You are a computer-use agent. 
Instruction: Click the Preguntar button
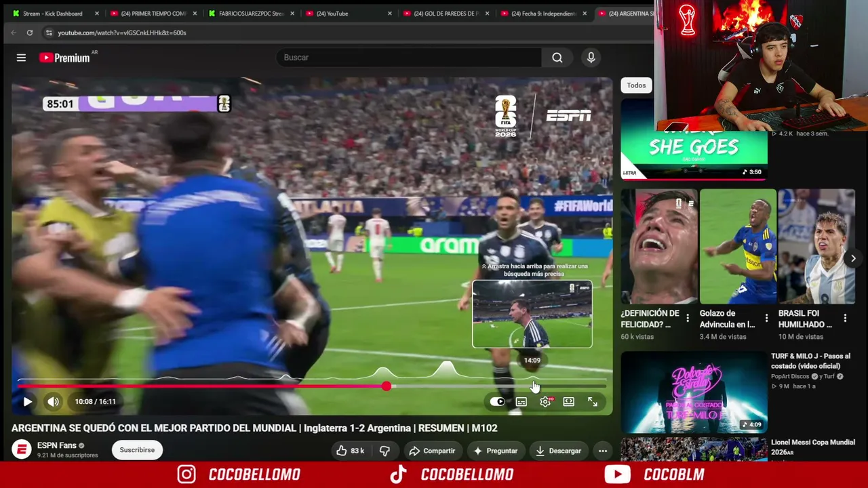pyautogui.click(x=496, y=451)
